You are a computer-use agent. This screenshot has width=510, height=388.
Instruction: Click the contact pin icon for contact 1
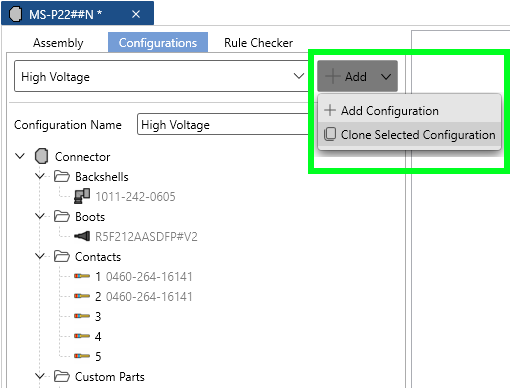(82, 276)
